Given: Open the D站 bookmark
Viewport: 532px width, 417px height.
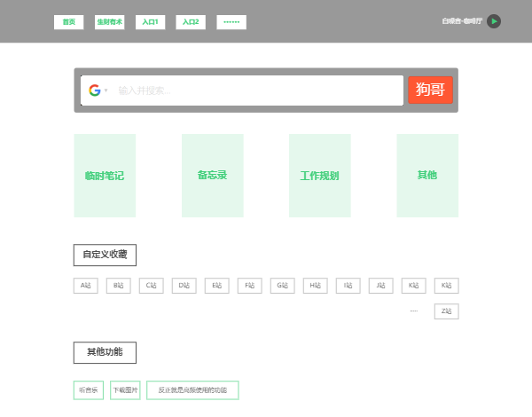Looking at the screenshot, I should point(184,286).
